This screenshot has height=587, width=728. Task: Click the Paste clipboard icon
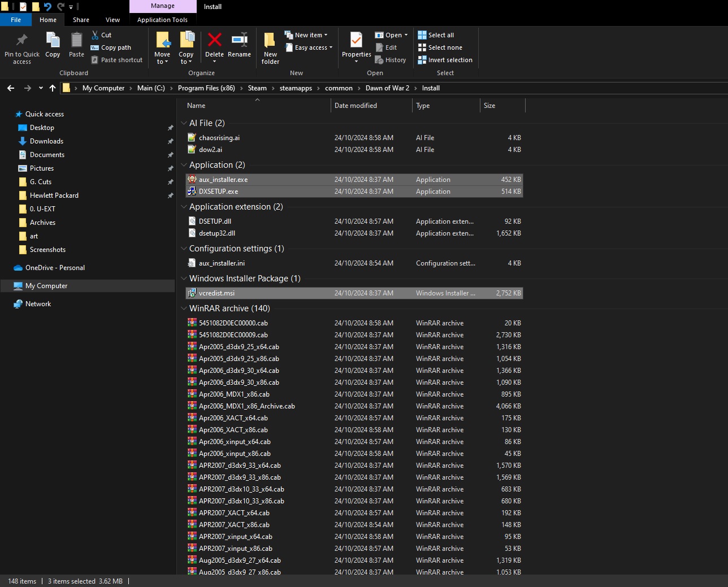coord(76,40)
